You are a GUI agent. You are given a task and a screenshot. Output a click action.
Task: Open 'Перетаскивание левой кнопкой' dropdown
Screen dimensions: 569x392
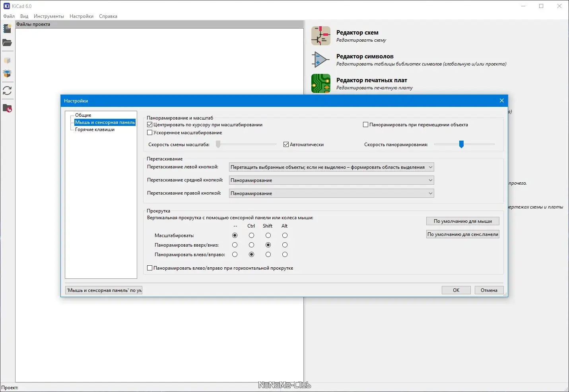click(x=332, y=167)
